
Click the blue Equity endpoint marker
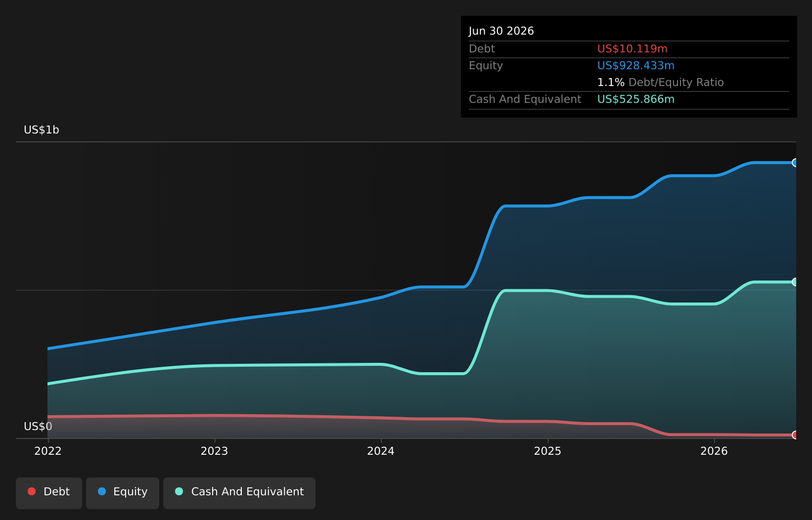tap(795, 163)
